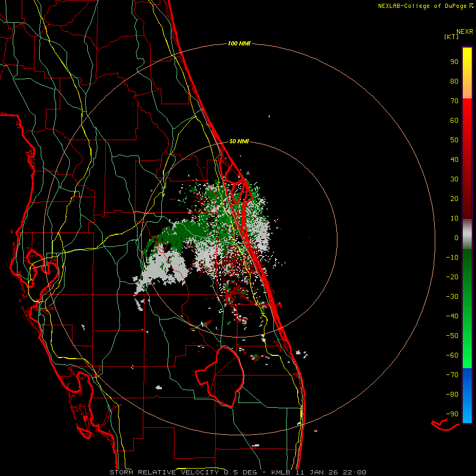Click the -10 value on the velocity scale
Screen dimensions: 476x476
point(452,258)
